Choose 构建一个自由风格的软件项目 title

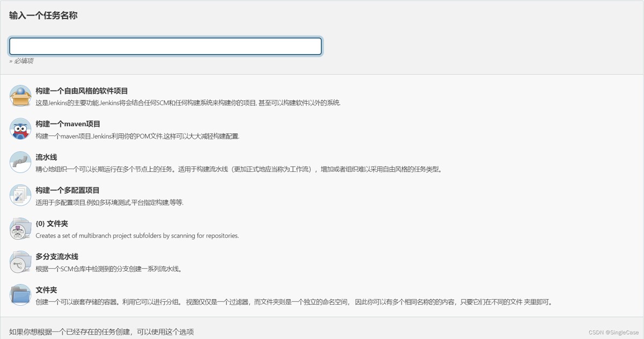coord(82,91)
